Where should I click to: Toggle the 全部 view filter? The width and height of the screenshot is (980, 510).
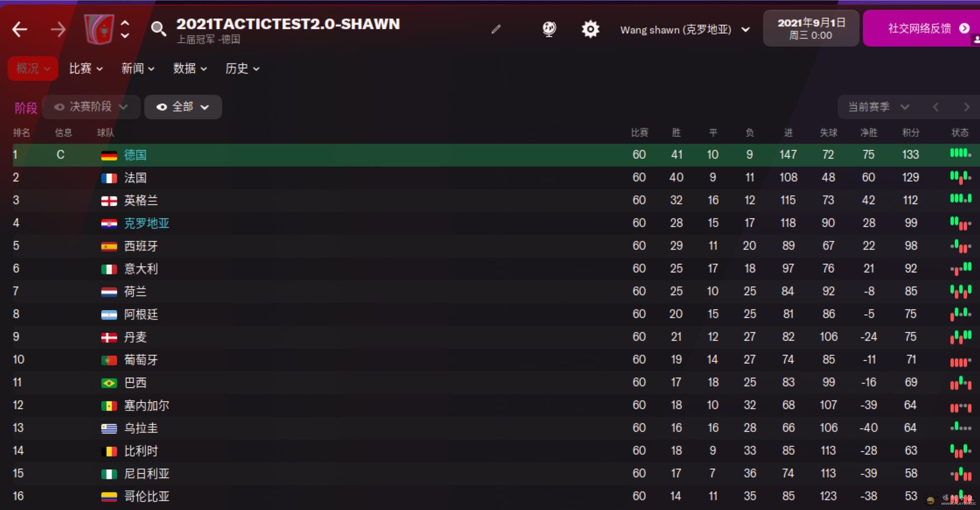click(183, 107)
